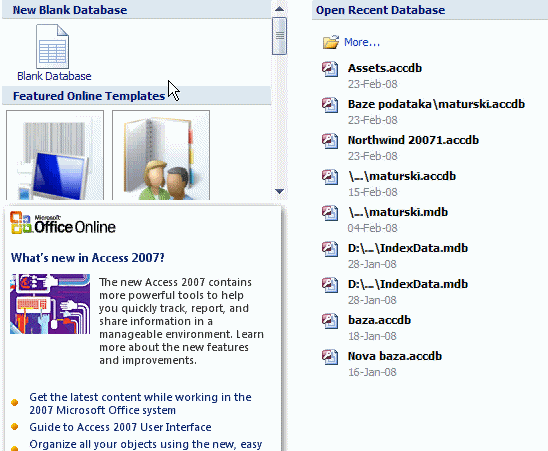Image resolution: width=548 pixels, height=451 pixels.
Task: Open the Guide to Access 2007 User Interface link
Action: [x=120, y=427]
